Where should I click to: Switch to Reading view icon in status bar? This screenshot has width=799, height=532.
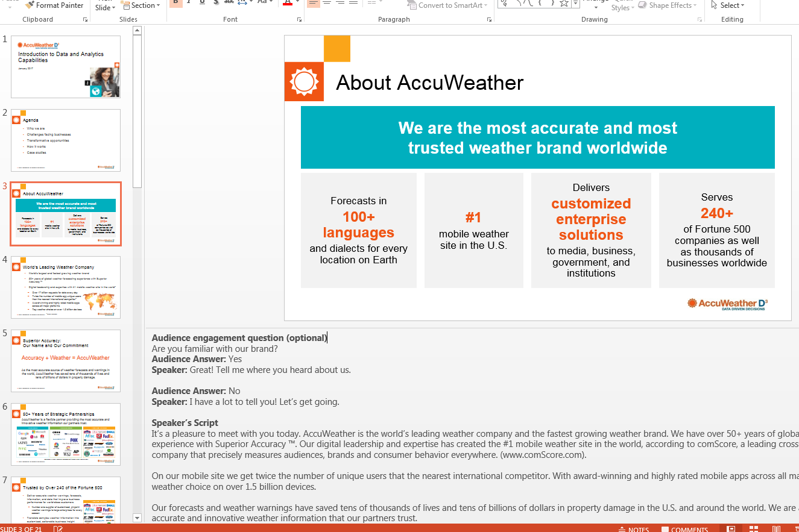(775, 529)
